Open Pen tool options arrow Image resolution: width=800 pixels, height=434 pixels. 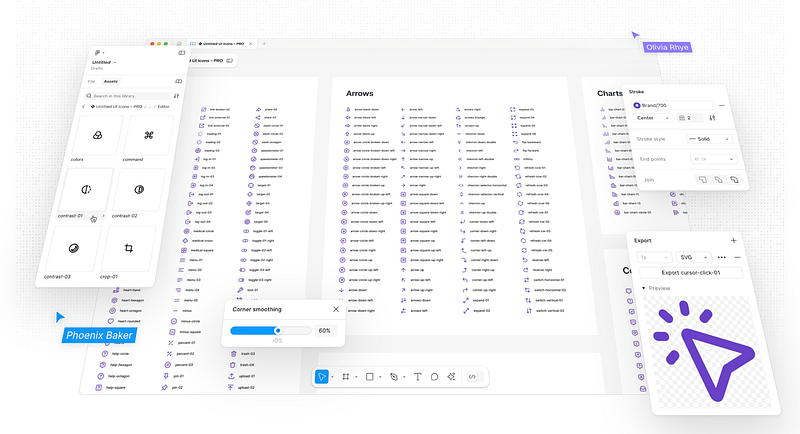coord(404,377)
